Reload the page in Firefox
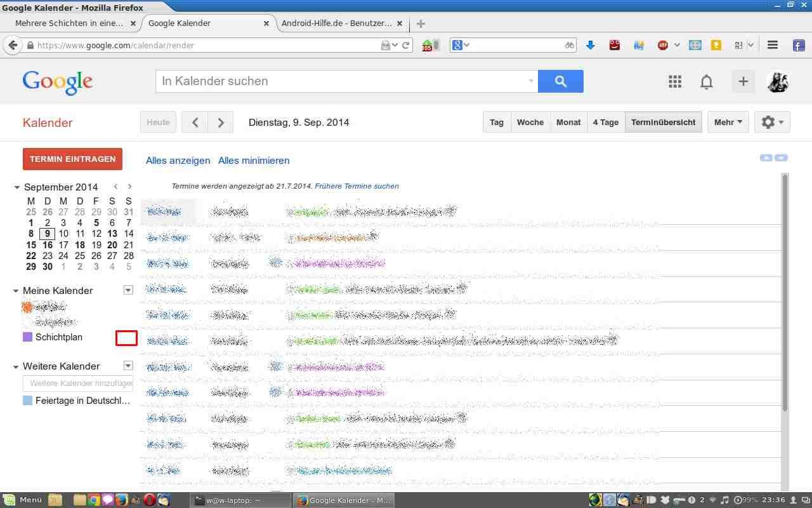 [405, 45]
